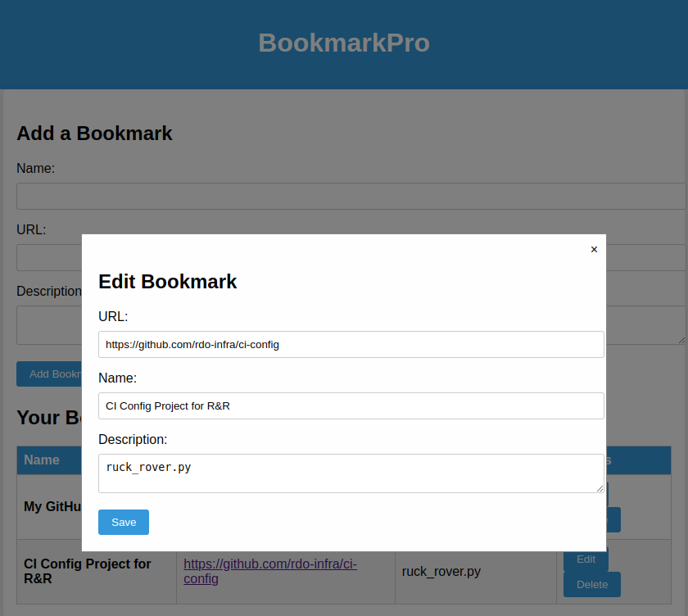The width and height of the screenshot is (688, 616).
Task: Click the Add a Bookmark heading
Action: pyautogui.click(x=94, y=134)
